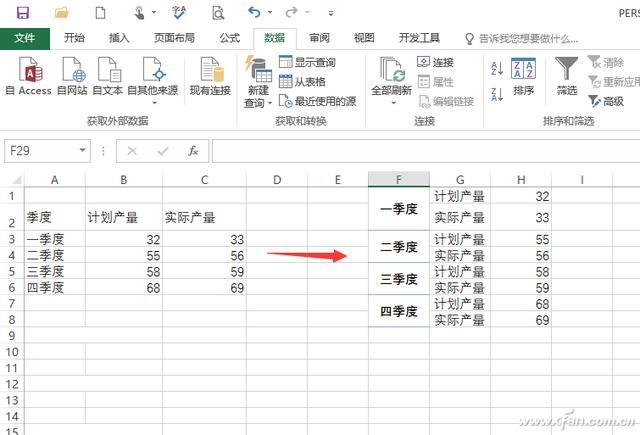Open the Touch/Mouse mode dropdown arrow
Screen dimensions: 640x435
click(154, 13)
